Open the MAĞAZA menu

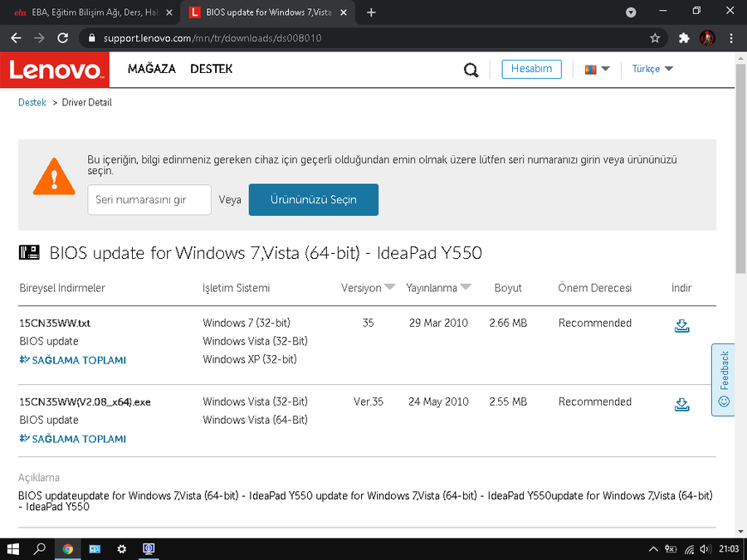(x=152, y=69)
